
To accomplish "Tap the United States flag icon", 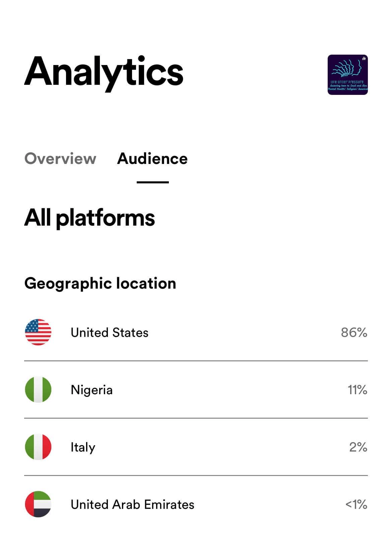I will [x=38, y=332].
